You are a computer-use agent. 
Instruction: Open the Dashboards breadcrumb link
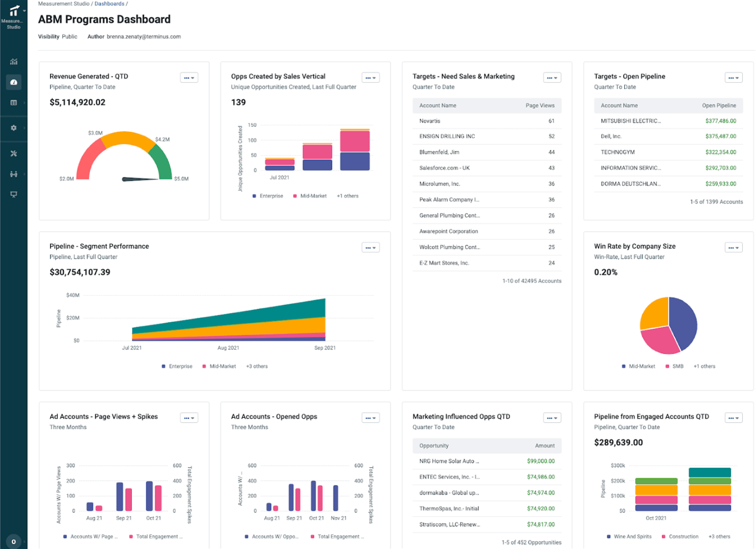coord(110,4)
